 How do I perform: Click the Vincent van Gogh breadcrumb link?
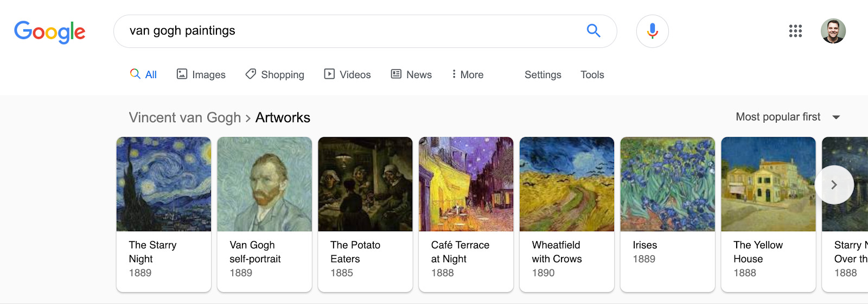[184, 118]
